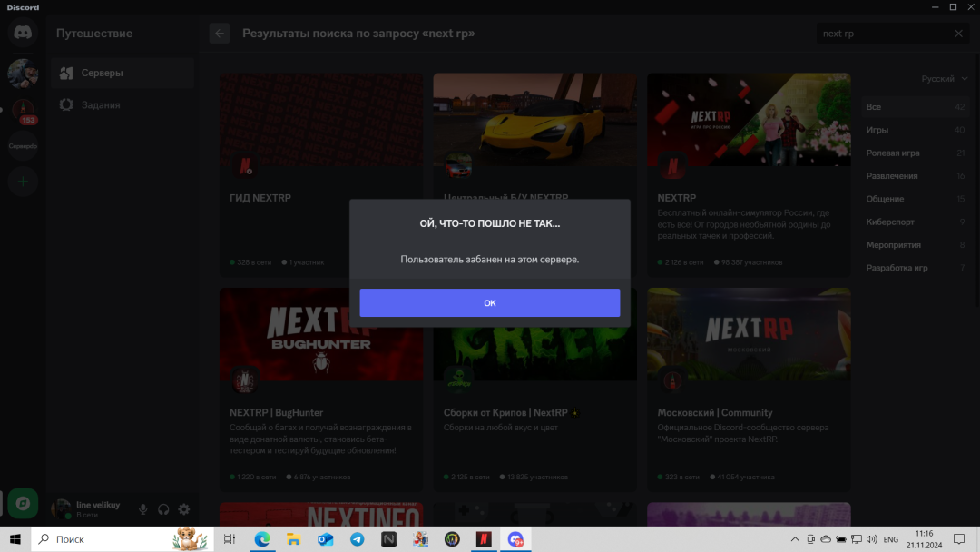The width and height of the screenshot is (980, 552).
Task: Click the NEXTRP | BugHunter title
Action: [276, 412]
